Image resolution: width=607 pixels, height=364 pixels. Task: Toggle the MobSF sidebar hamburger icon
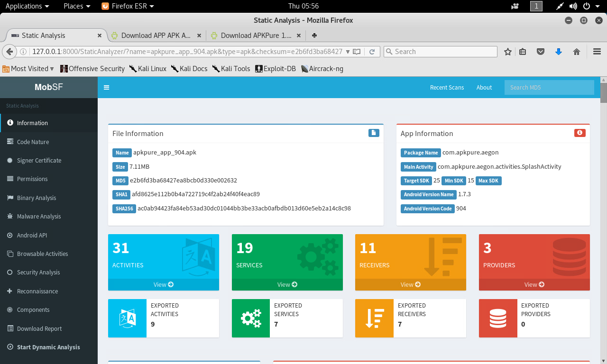point(107,88)
